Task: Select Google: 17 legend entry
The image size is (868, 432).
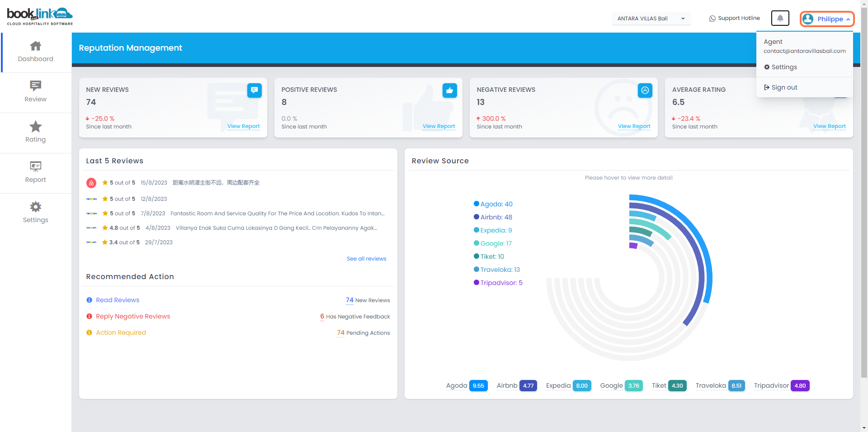Action: click(x=493, y=243)
